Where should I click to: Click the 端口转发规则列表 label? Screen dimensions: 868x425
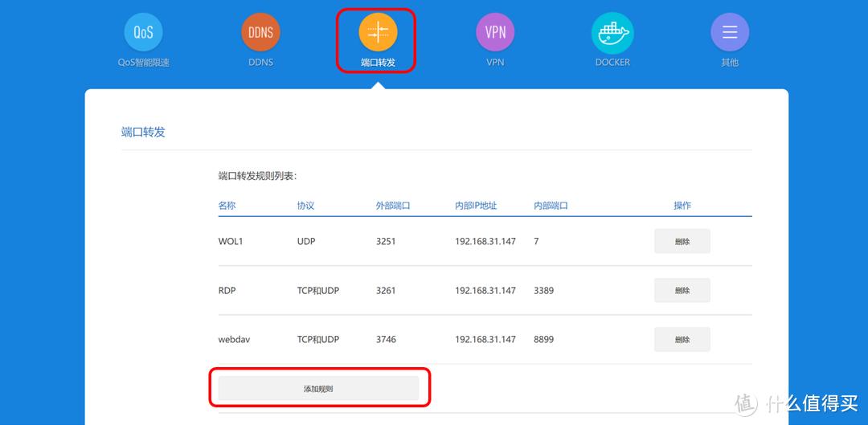pyautogui.click(x=257, y=176)
